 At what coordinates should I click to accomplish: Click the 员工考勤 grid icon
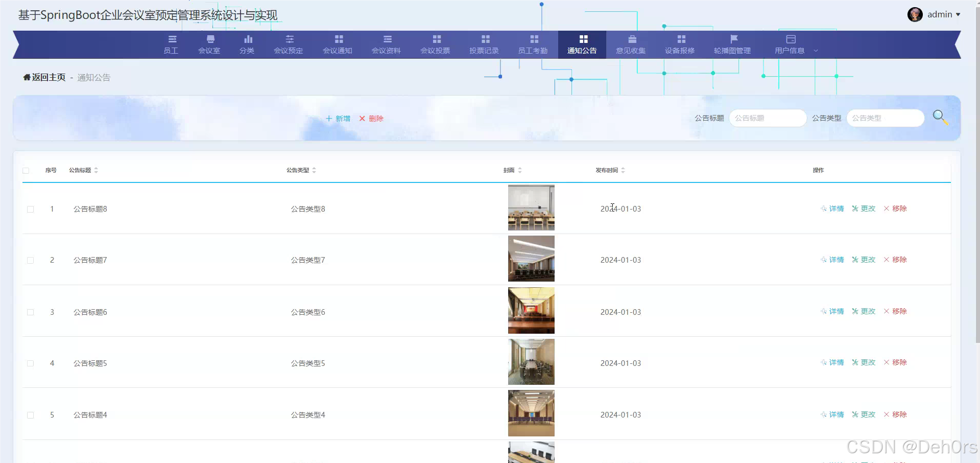coord(534,39)
